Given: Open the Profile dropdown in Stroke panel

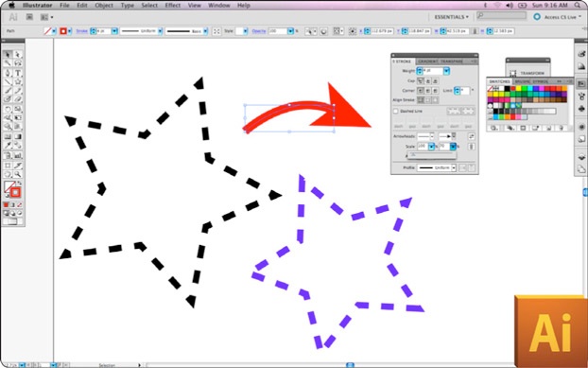Looking at the screenshot, I should point(454,167).
